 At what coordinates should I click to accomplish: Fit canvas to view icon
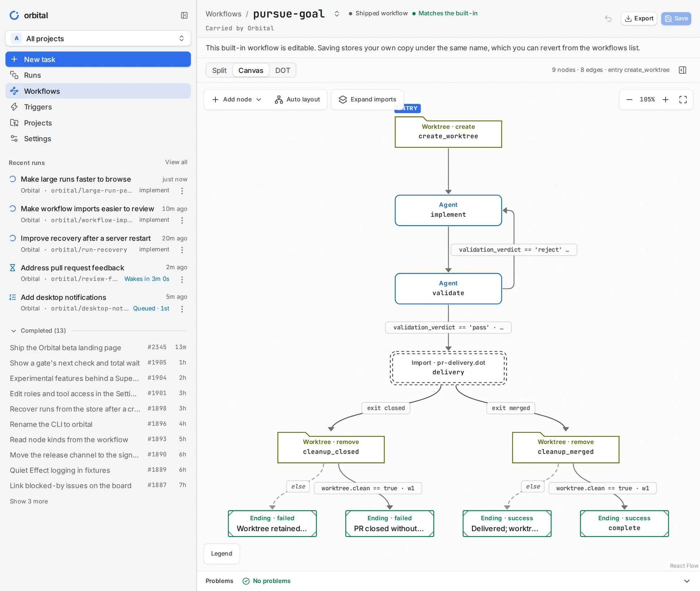pyautogui.click(x=683, y=100)
